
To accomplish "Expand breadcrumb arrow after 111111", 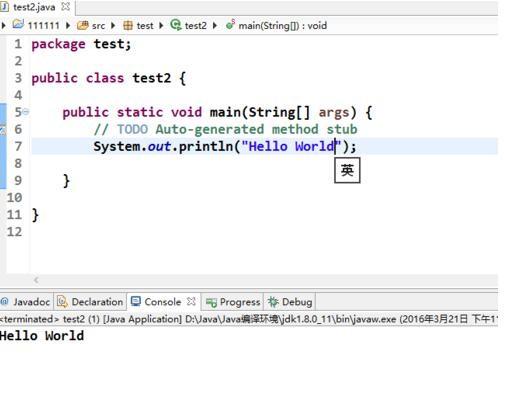I will 68,25.
